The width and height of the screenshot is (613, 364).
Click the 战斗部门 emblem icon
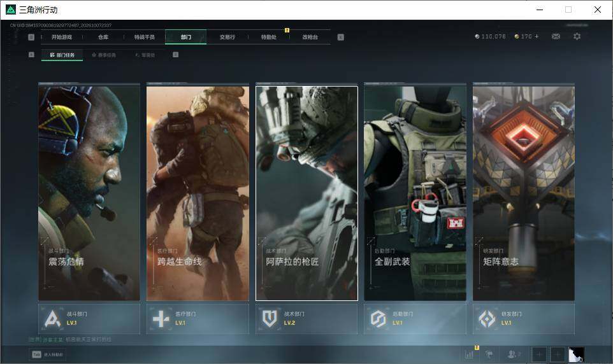(52, 319)
